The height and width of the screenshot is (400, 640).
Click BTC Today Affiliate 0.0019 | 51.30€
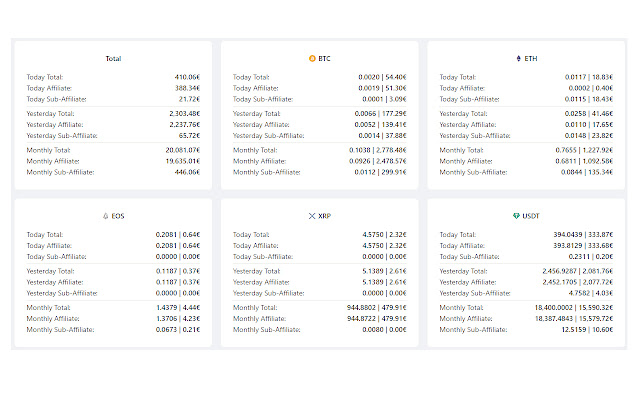[382, 88]
